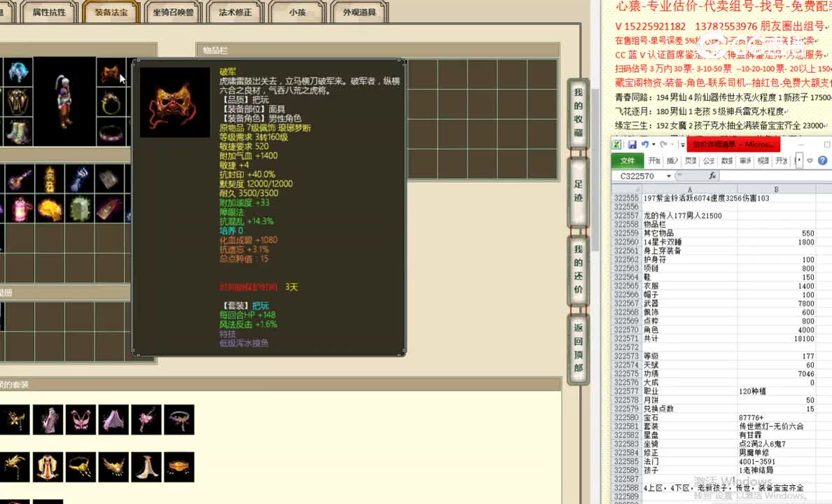Select the blue claw inventory item
The width and height of the screenshot is (832, 504).
click(x=80, y=178)
